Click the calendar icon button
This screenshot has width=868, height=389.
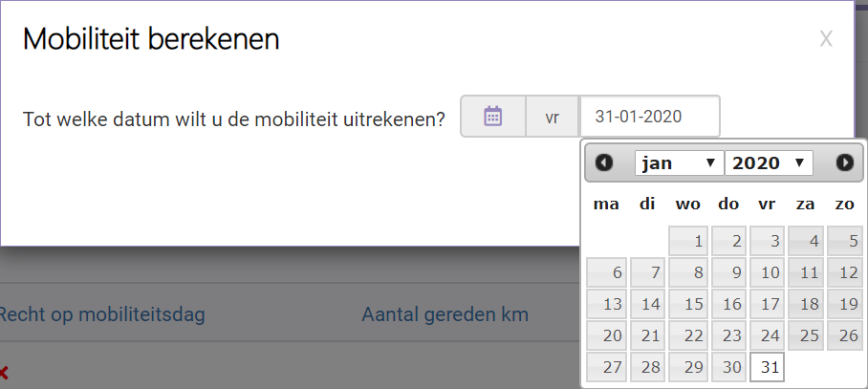pyautogui.click(x=492, y=117)
